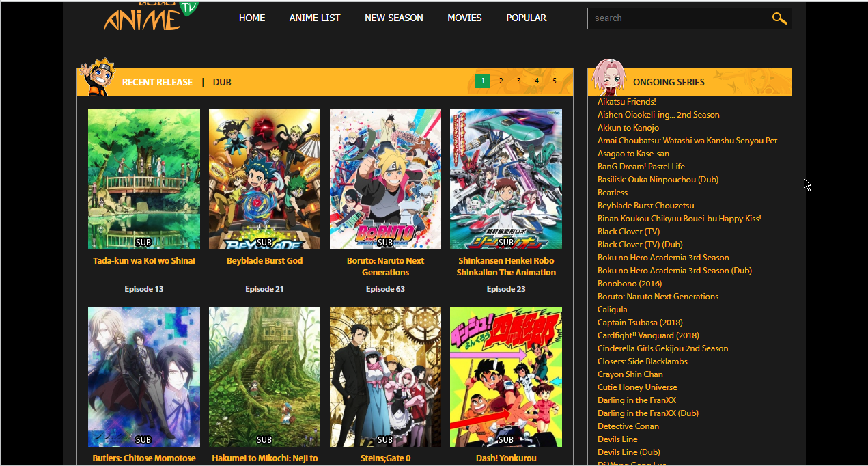Open Asagao to Kase-san. link

pos(634,154)
